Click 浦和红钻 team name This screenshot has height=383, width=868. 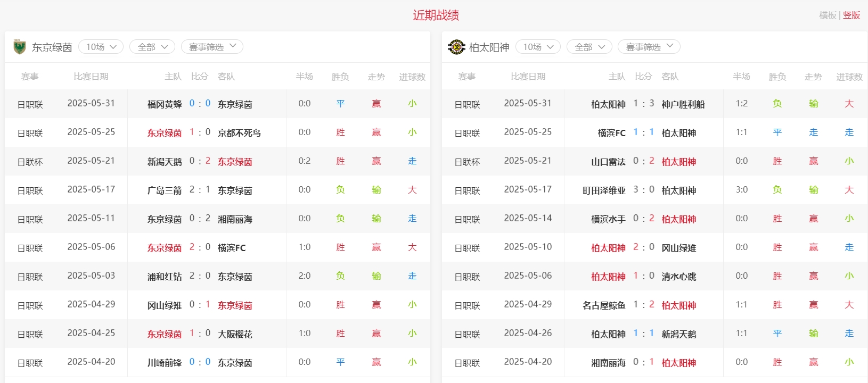pos(165,277)
